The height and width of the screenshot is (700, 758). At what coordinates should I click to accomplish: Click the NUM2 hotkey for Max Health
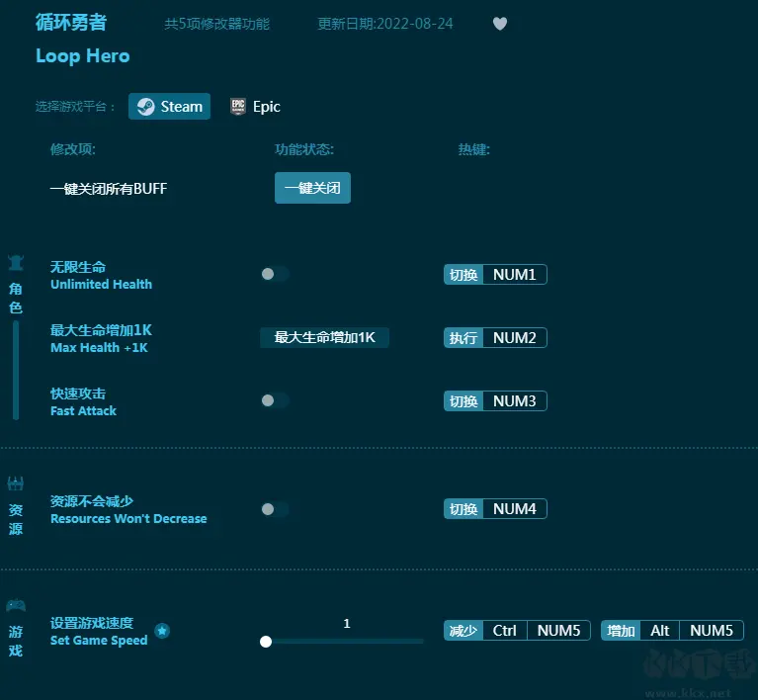coord(514,338)
